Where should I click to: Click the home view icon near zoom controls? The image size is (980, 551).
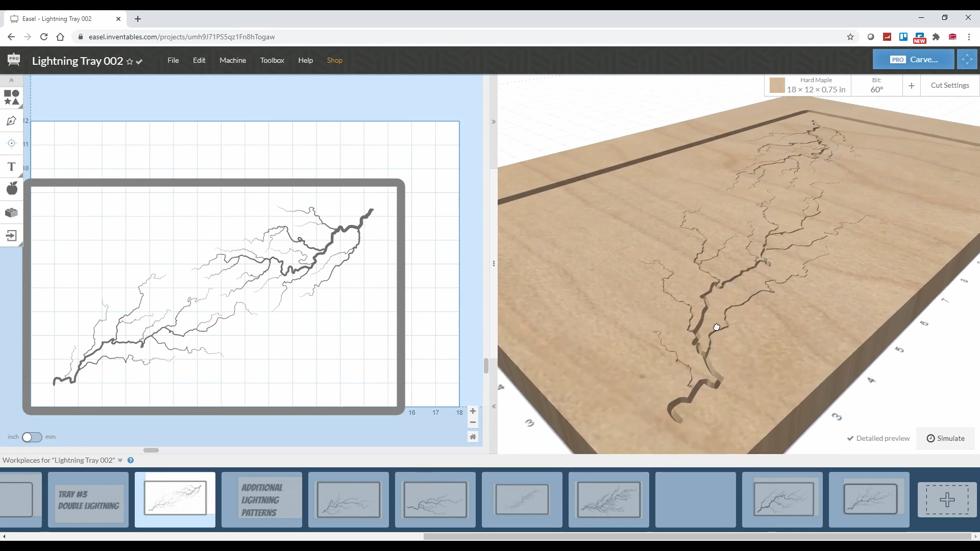tap(473, 437)
